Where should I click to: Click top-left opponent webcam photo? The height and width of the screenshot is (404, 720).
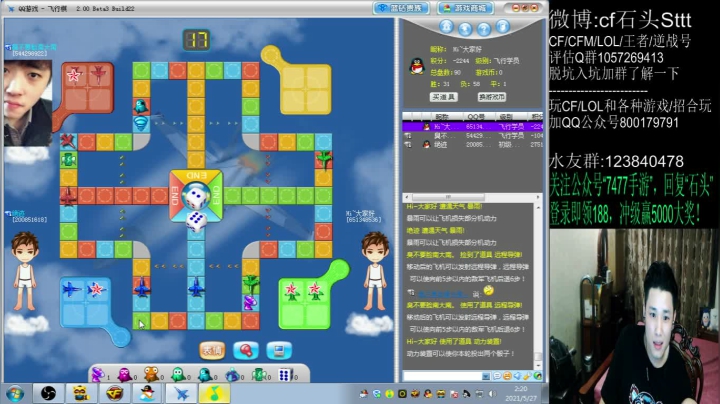point(28,103)
